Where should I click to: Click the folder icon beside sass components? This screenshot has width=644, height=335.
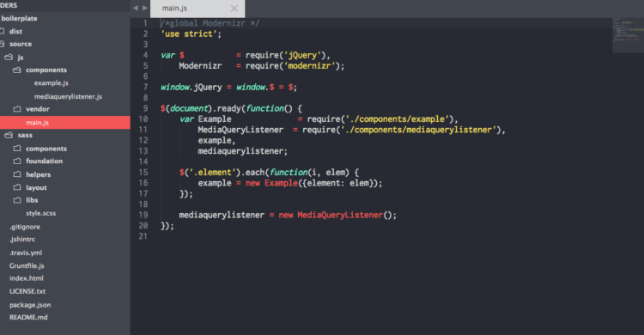[x=17, y=149]
